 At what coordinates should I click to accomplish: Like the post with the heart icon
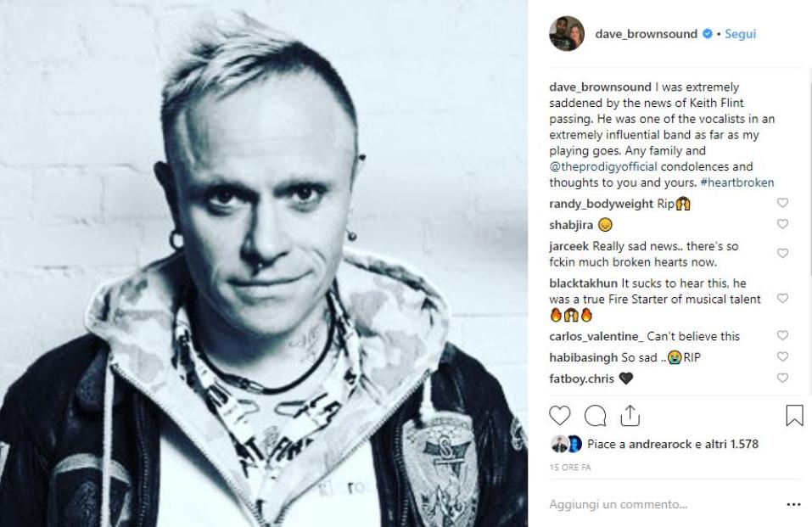point(559,416)
